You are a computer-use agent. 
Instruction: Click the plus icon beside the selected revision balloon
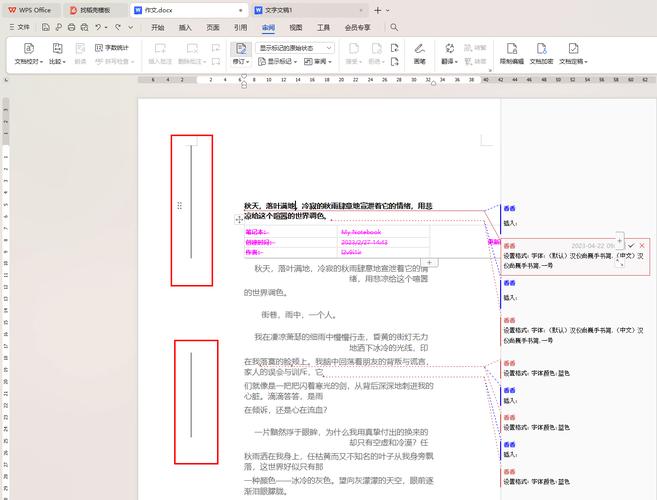point(619,241)
